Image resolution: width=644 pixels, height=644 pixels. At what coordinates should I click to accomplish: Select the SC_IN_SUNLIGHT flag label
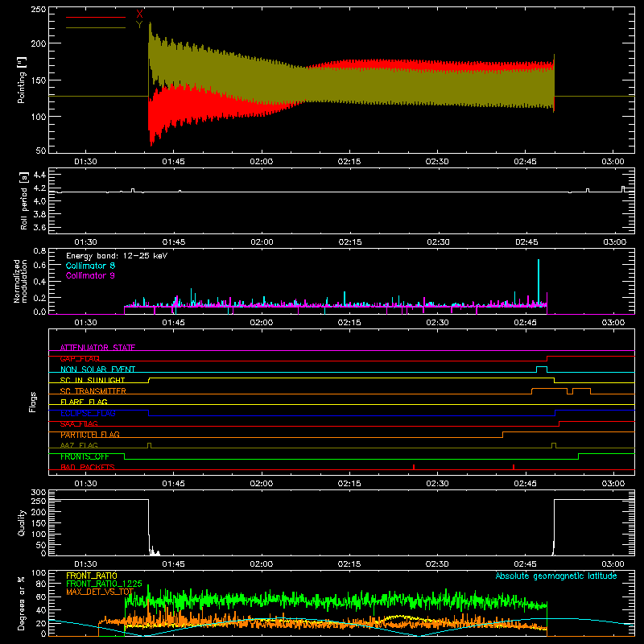pyautogui.click(x=93, y=380)
